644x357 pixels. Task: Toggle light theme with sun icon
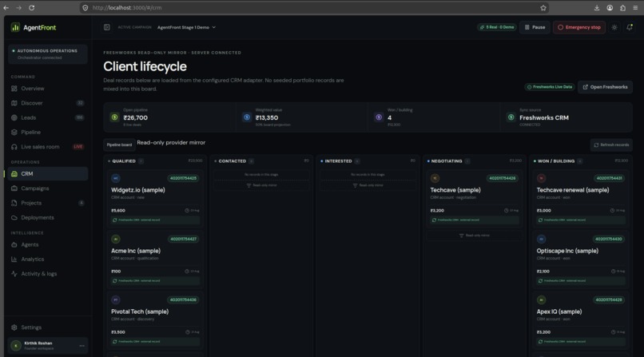click(x=614, y=27)
